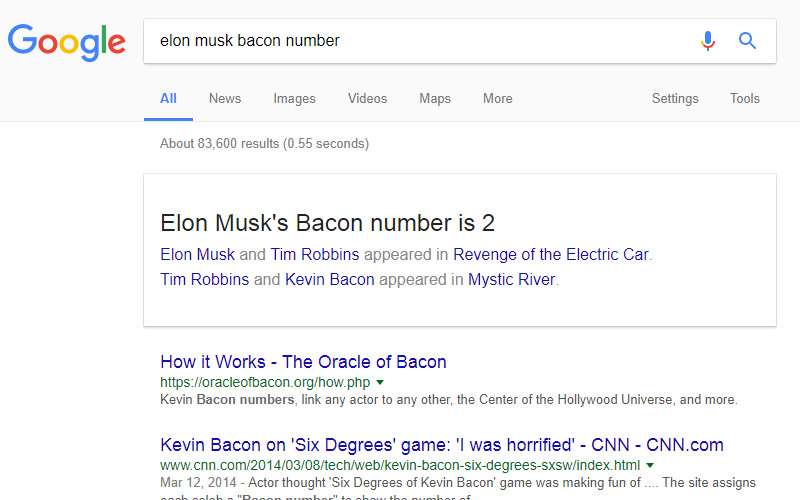
Task: Go to the Videos tab
Action: (x=367, y=98)
